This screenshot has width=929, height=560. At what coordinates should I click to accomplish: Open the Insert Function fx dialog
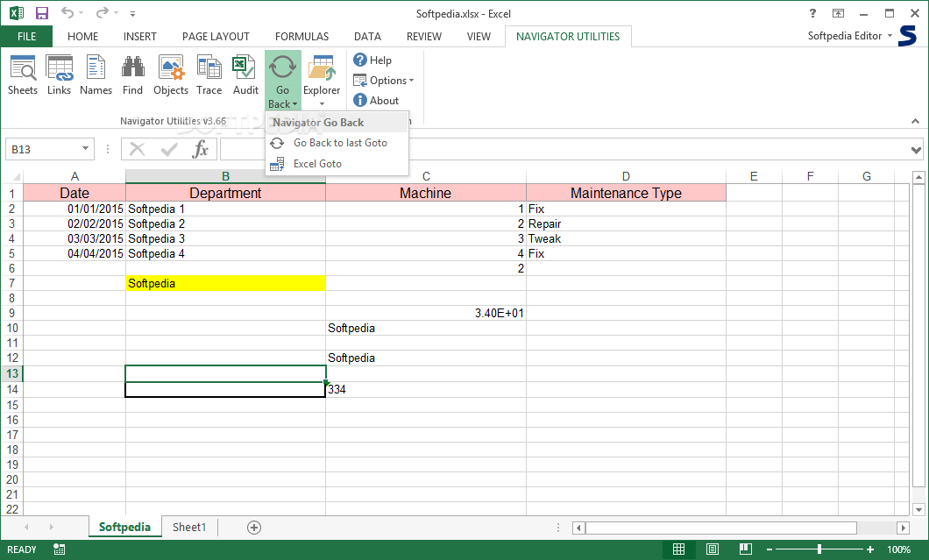(x=200, y=149)
